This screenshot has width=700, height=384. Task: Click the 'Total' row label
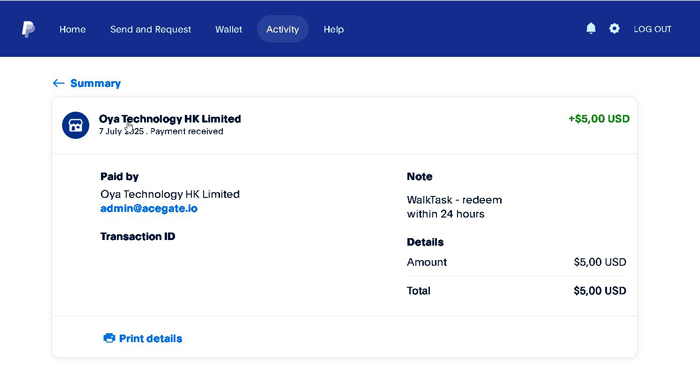418,291
